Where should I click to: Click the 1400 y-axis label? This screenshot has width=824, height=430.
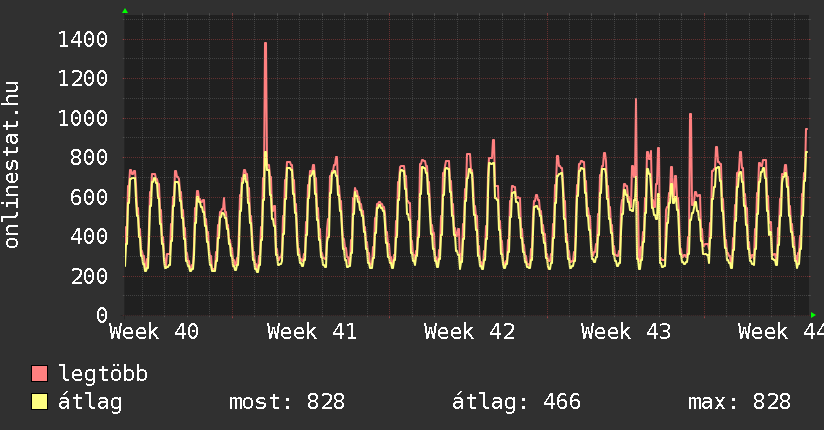[x=83, y=40]
